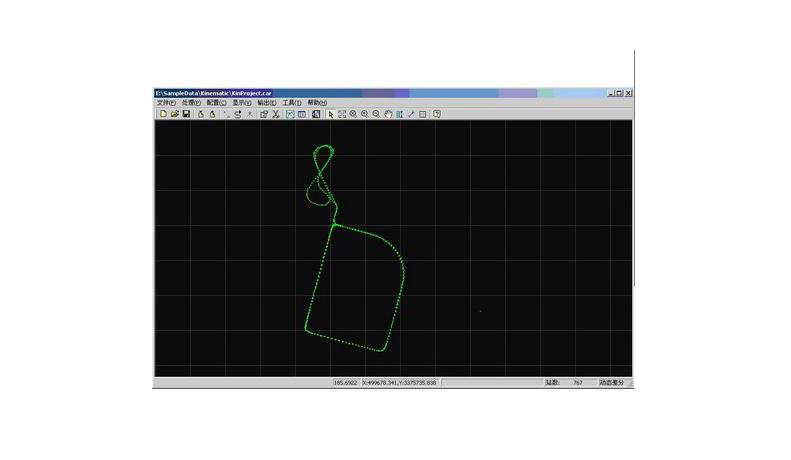Click the measure distance tool icon
This screenshot has height=460, width=791.
point(411,114)
